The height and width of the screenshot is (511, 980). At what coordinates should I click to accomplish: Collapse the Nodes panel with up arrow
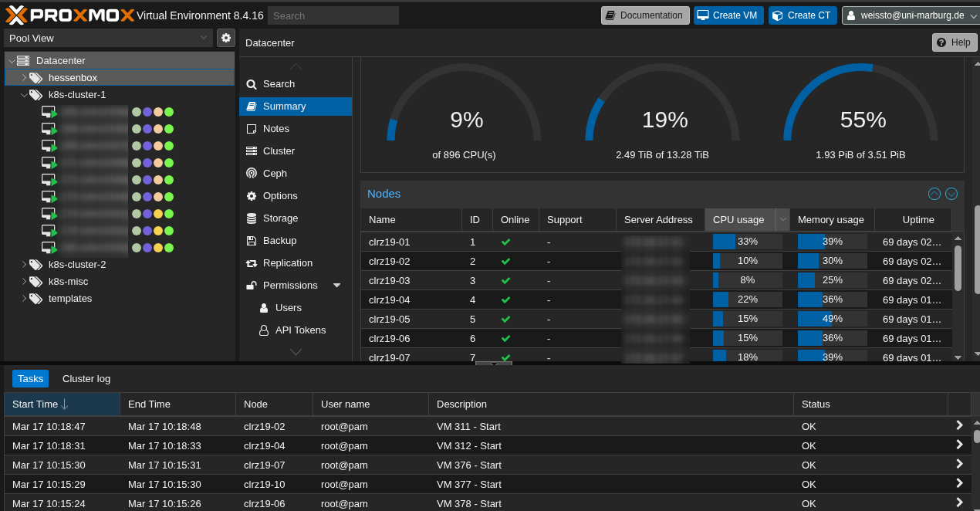click(934, 194)
